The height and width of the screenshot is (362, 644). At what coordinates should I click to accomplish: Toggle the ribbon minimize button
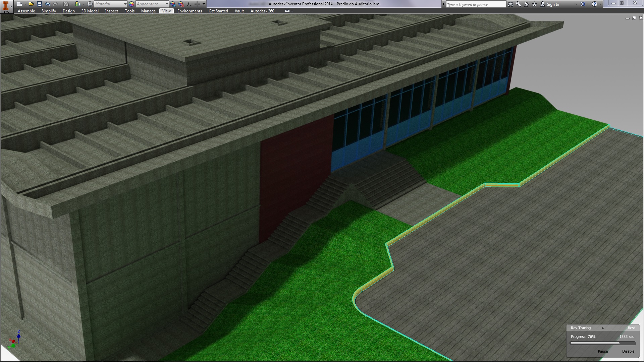[x=287, y=11]
